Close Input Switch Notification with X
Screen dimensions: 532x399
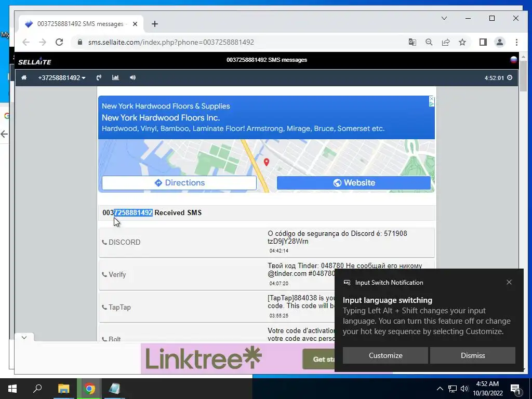pos(509,282)
